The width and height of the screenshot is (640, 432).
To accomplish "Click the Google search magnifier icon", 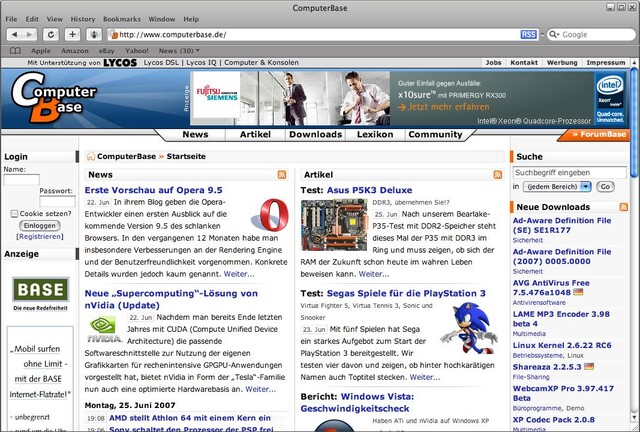I will (x=553, y=35).
